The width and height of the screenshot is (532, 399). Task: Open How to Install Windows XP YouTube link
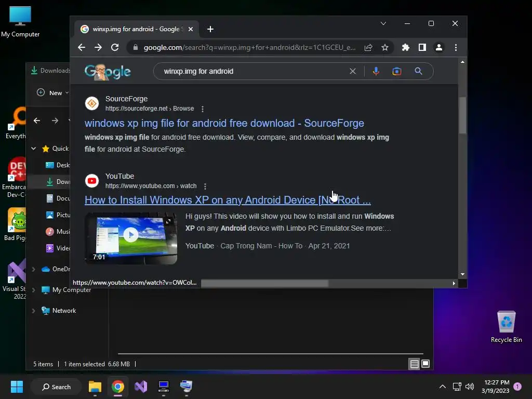point(228,200)
